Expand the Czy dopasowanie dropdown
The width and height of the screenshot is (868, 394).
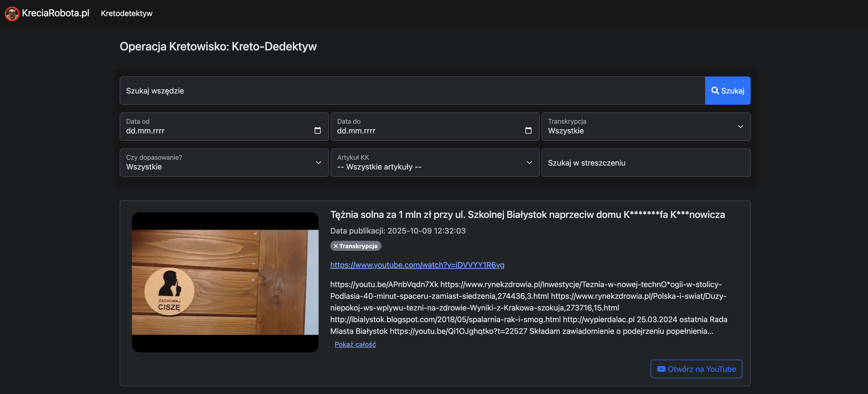pos(318,163)
